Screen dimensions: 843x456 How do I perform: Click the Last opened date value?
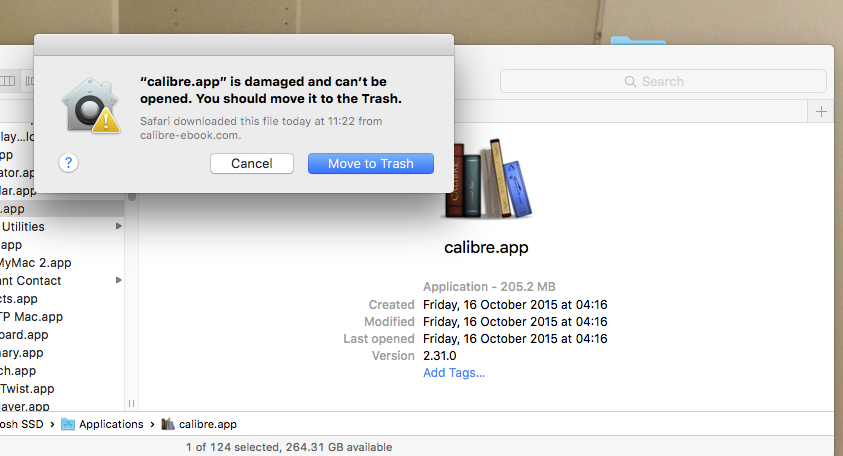point(515,339)
